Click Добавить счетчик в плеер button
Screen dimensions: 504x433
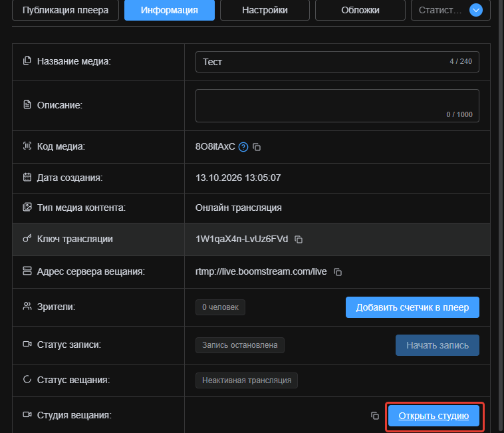[412, 307]
